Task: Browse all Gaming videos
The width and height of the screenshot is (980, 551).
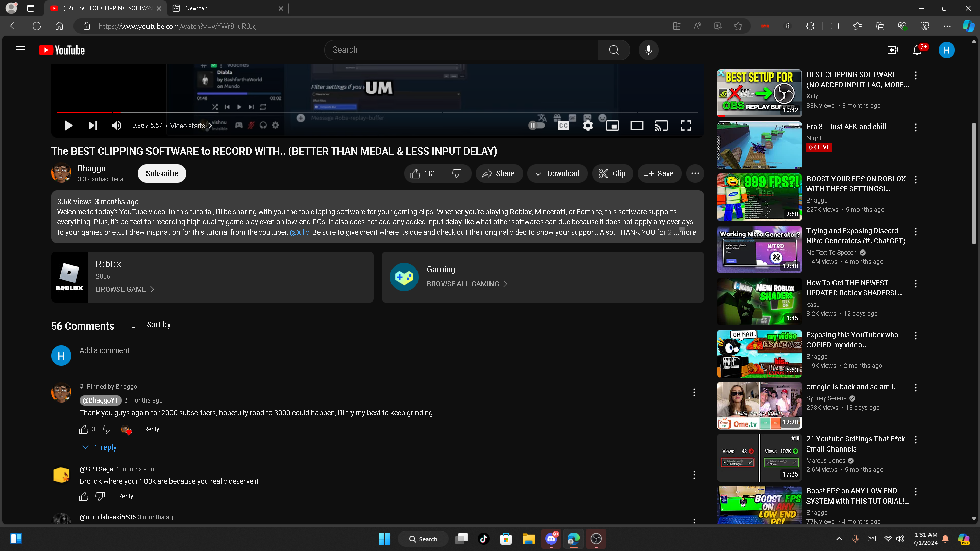Action: 467,284
